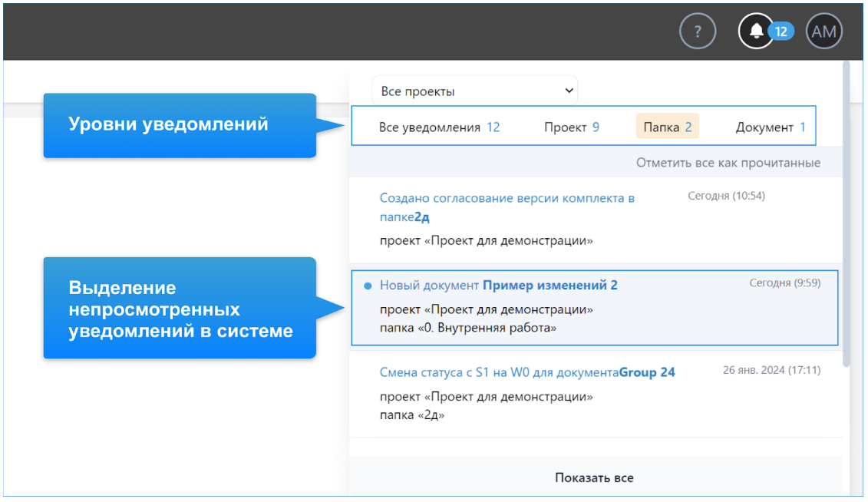868x502 pixels.
Task: Click the AM user avatar
Action: (x=823, y=31)
